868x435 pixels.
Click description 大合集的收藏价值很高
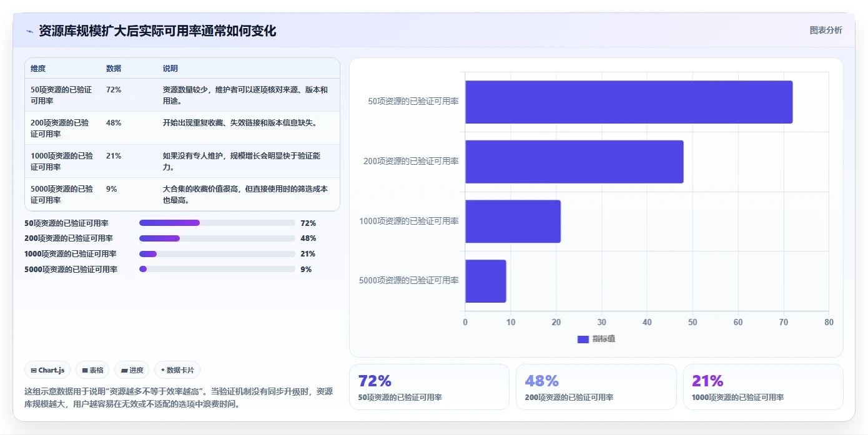[245, 194]
